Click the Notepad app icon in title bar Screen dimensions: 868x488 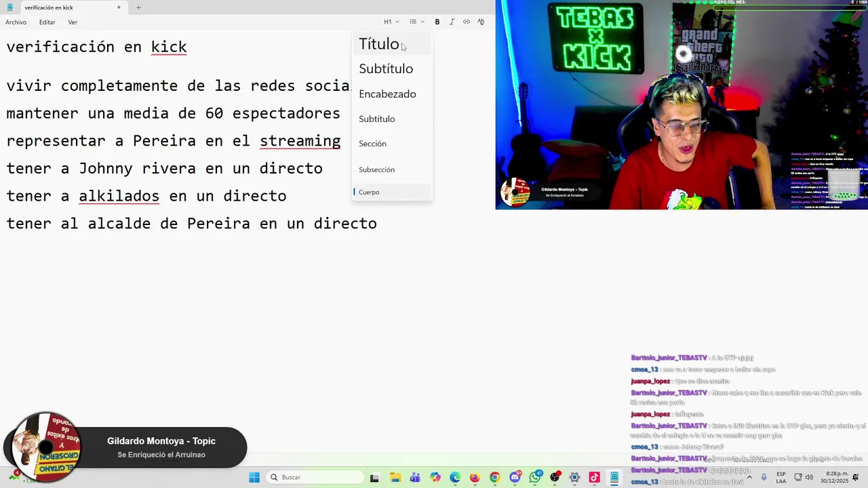9,7
